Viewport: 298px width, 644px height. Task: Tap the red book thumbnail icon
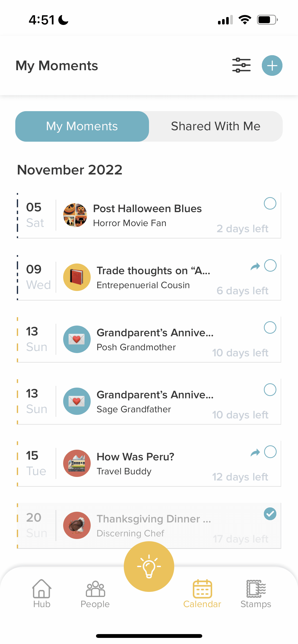coord(77,277)
